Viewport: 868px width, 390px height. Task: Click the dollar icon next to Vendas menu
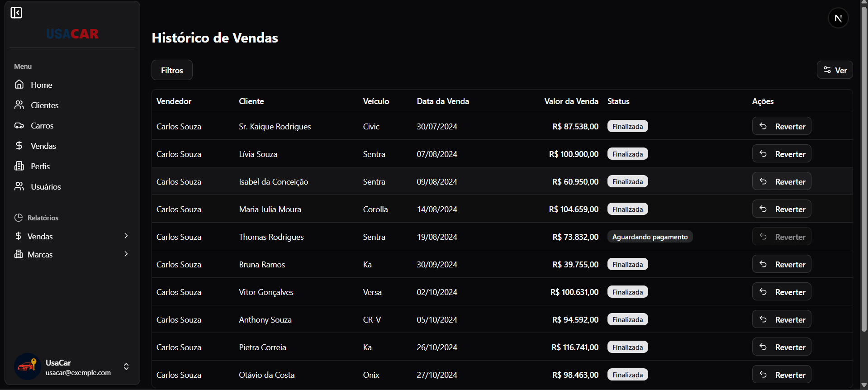click(19, 146)
